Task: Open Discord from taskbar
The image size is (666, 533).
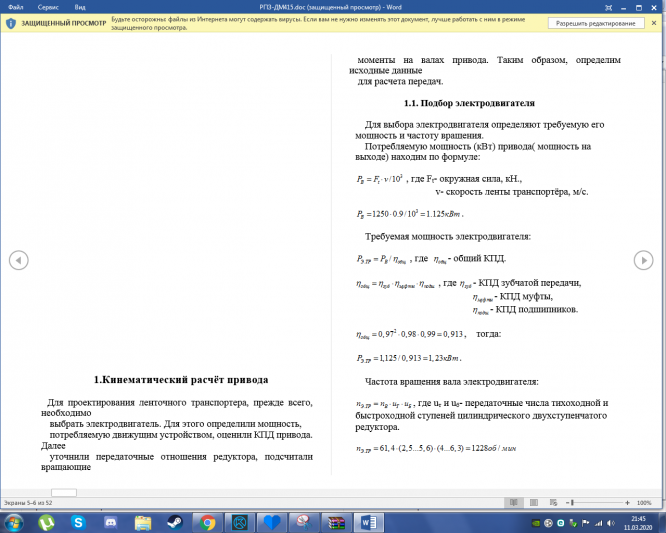Action: point(110,522)
